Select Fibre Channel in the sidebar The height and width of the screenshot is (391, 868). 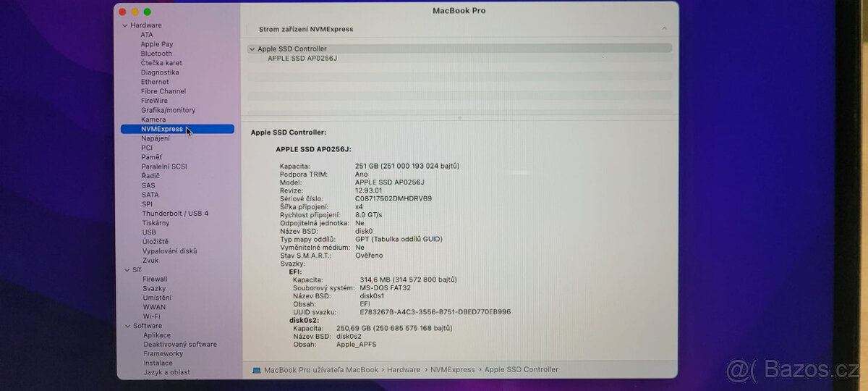[163, 91]
